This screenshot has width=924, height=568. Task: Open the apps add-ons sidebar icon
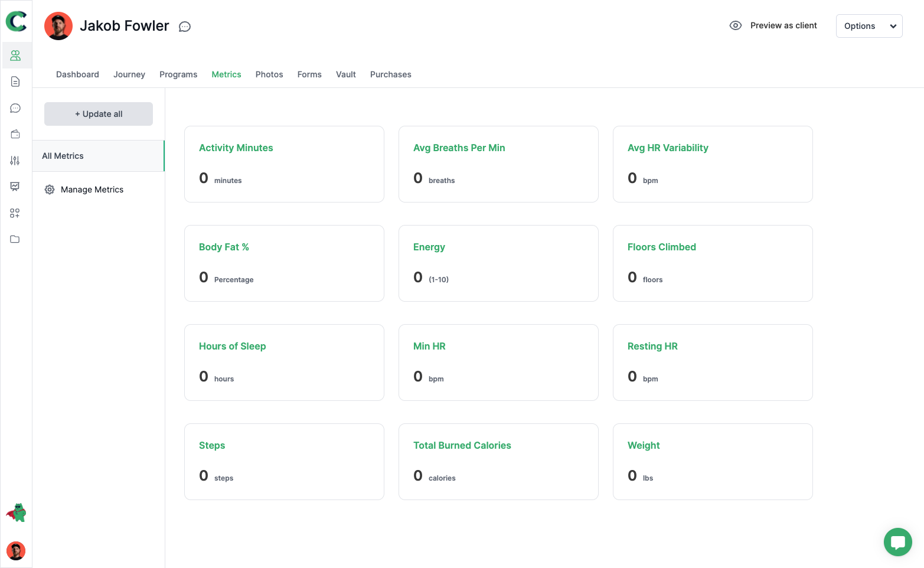[15, 213]
